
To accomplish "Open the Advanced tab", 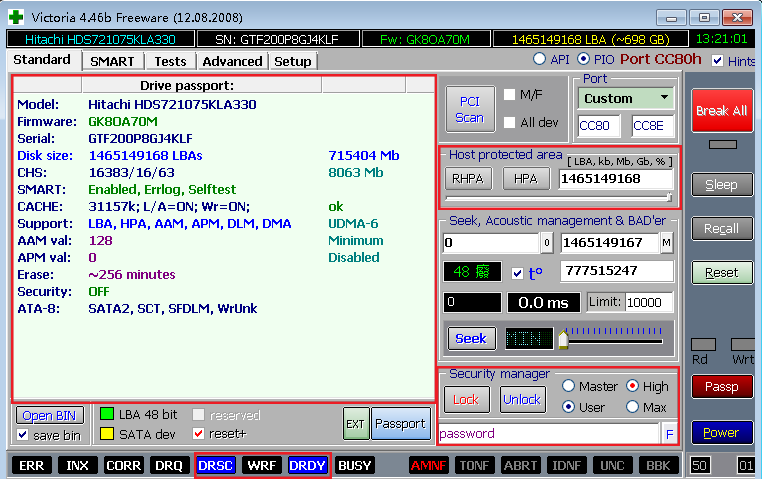I will pos(232,61).
